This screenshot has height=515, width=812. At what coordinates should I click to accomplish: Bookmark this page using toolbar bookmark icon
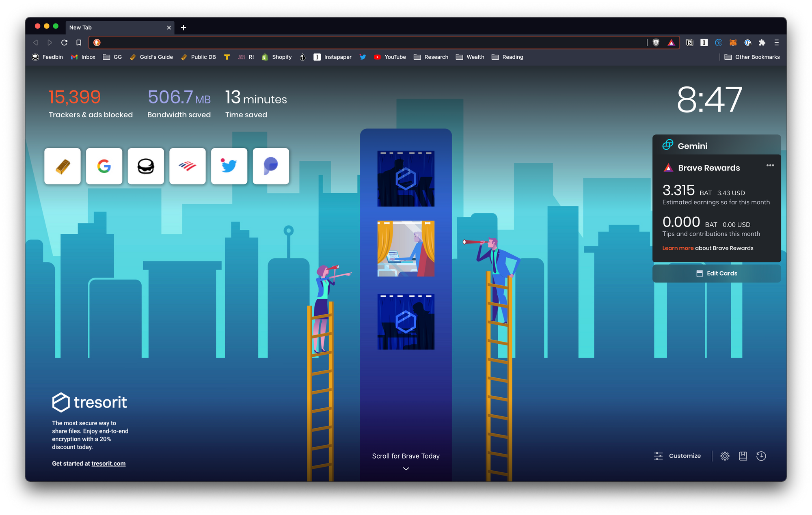point(79,43)
